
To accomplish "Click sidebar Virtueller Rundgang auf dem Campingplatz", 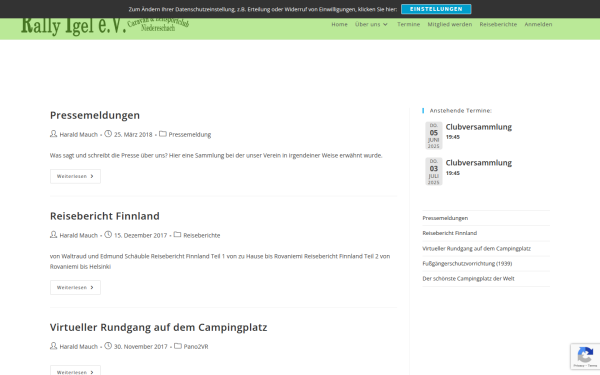I will [476, 248].
